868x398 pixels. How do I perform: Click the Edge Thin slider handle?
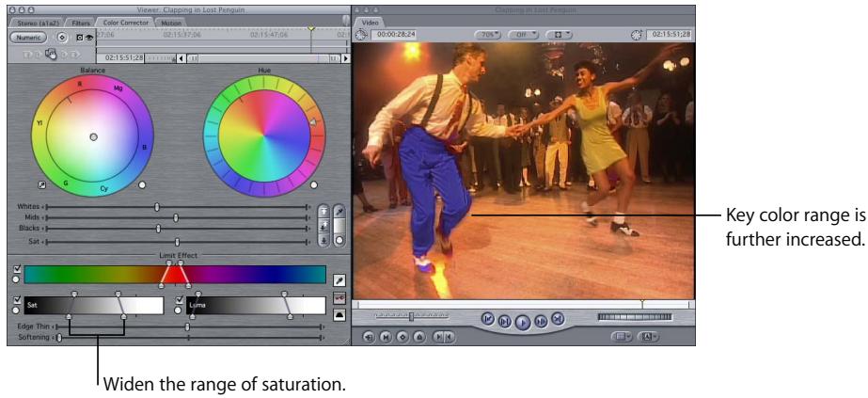pos(188,327)
